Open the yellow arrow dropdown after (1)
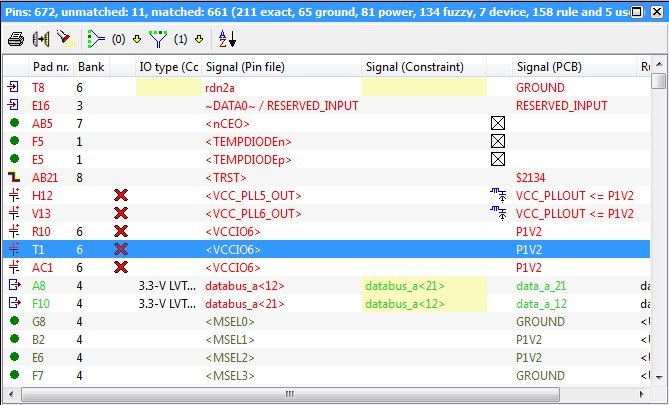This screenshot has width=669, height=405. tap(200, 40)
